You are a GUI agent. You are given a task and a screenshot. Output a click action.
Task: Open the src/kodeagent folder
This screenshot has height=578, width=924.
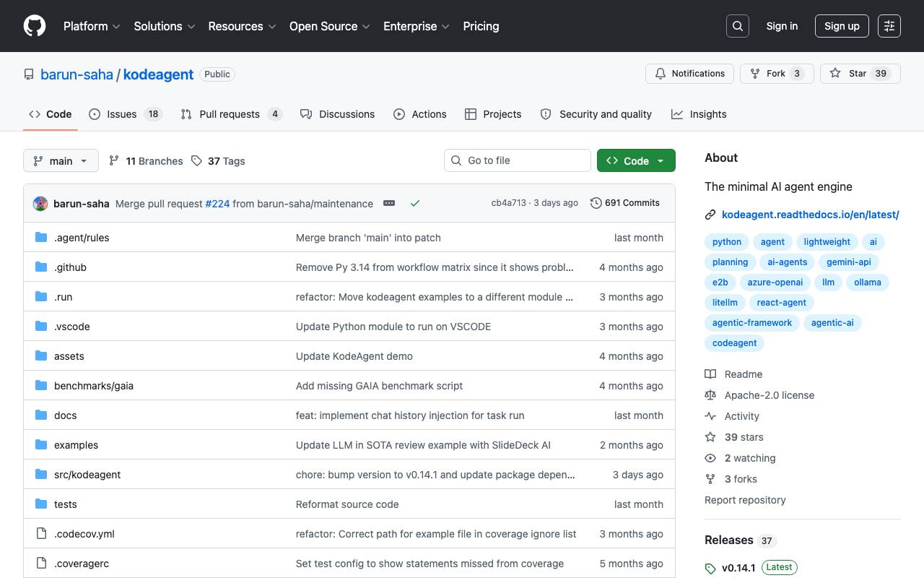pyautogui.click(x=87, y=475)
